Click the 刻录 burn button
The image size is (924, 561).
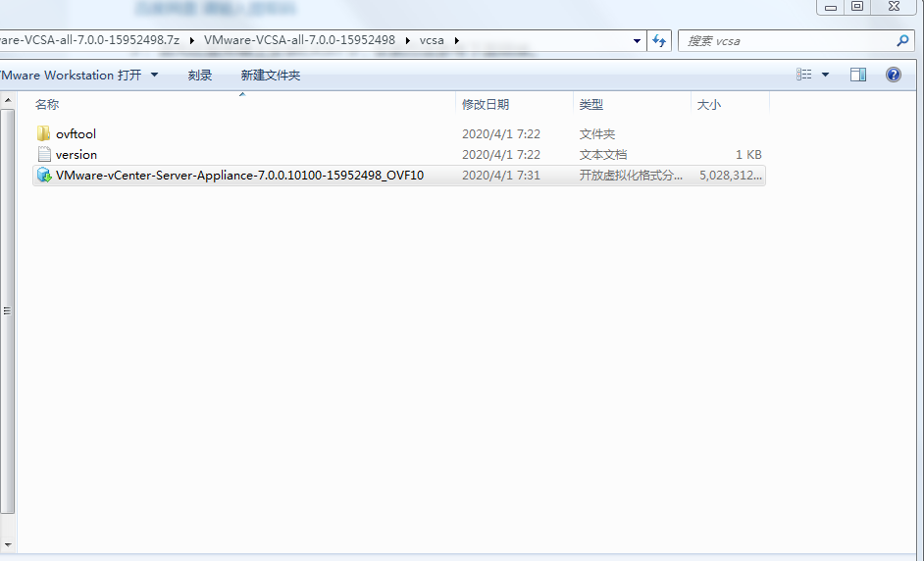pos(200,75)
